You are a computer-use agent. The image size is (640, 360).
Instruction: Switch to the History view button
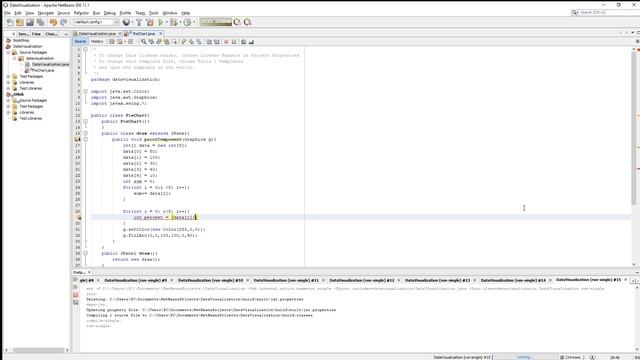pos(97,42)
